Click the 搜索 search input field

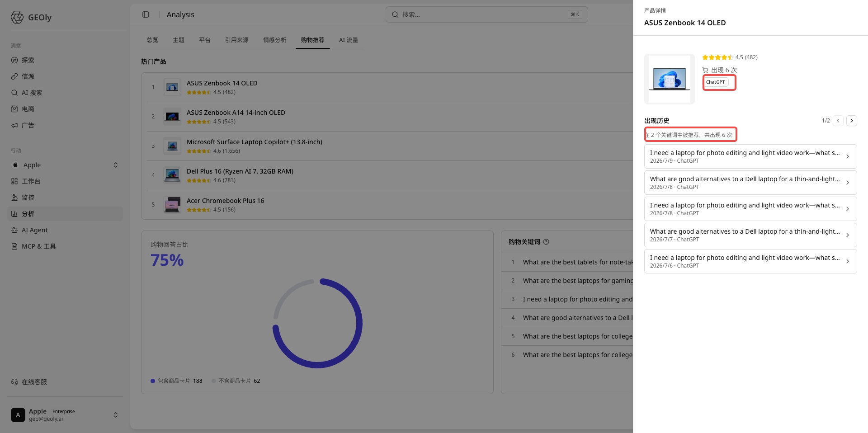coord(487,14)
